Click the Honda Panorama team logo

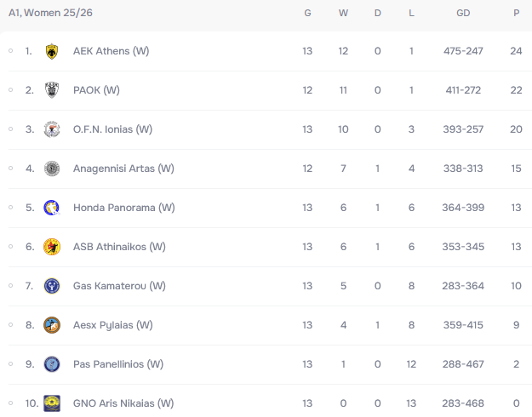tap(52, 208)
